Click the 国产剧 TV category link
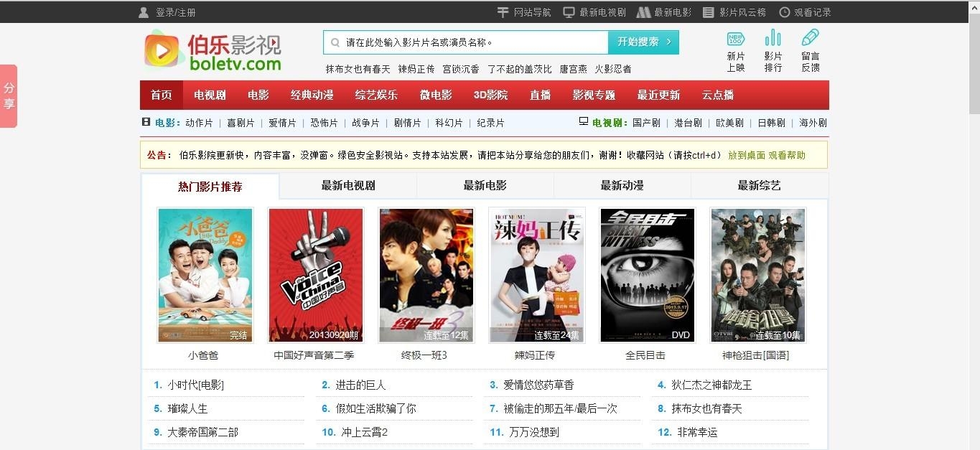This screenshot has width=980, height=450. coord(646,123)
